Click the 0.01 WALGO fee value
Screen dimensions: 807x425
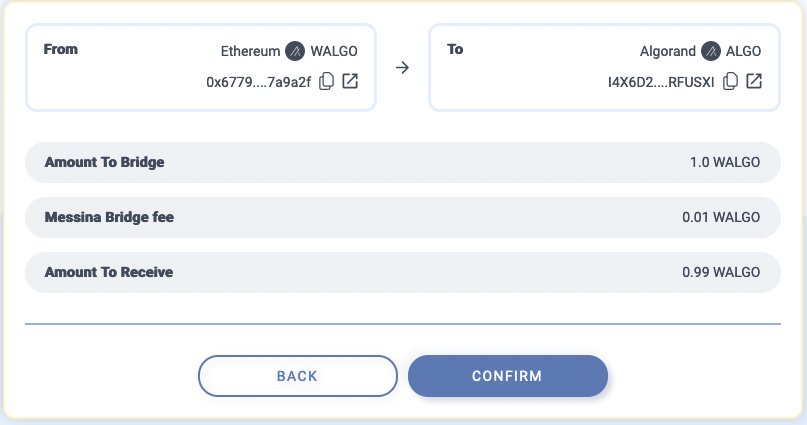coord(721,217)
